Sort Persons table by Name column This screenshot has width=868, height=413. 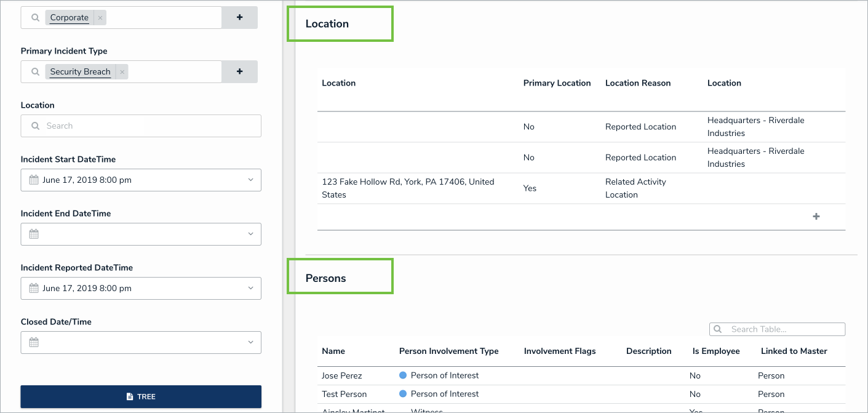pos(333,351)
